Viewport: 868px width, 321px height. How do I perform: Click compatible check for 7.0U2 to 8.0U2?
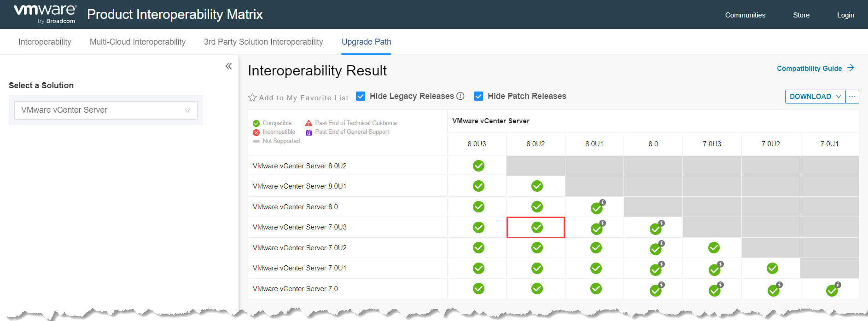pos(537,248)
